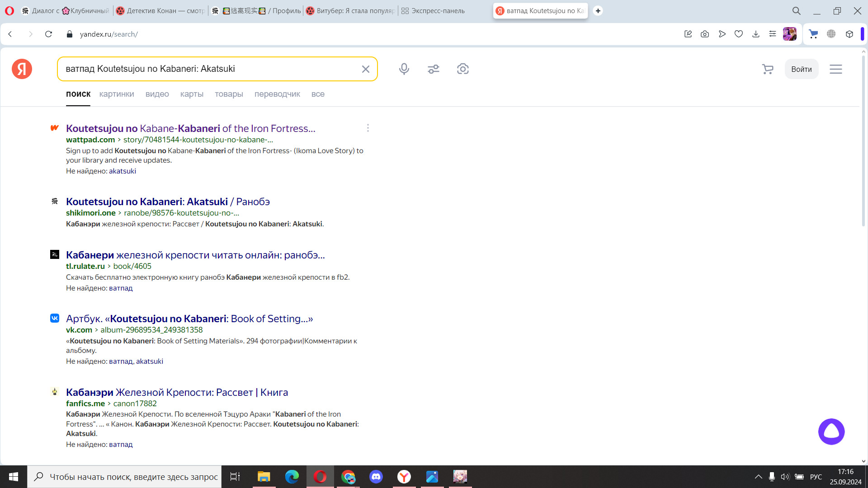Open Discord from the taskbar
The height and width of the screenshot is (488, 868).
(x=376, y=477)
